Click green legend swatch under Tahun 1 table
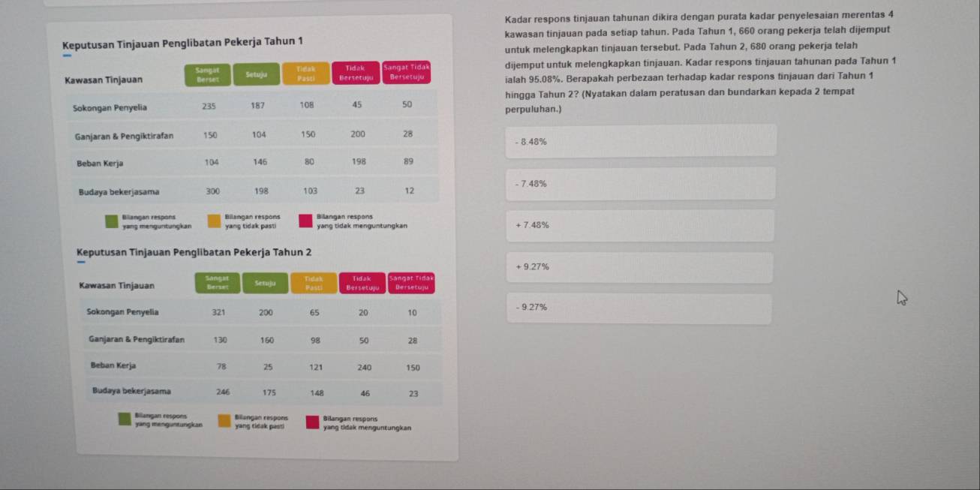 (x=112, y=221)
